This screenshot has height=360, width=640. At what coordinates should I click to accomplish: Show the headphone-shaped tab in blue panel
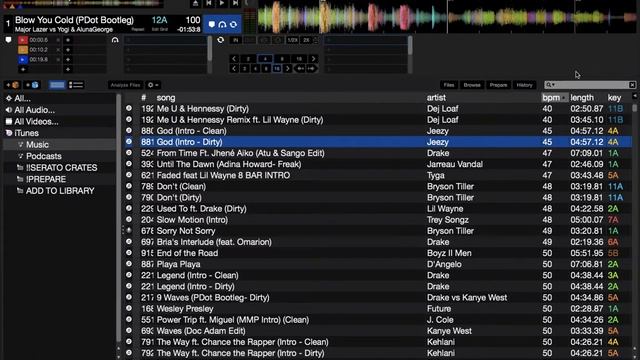click(222, 24)
